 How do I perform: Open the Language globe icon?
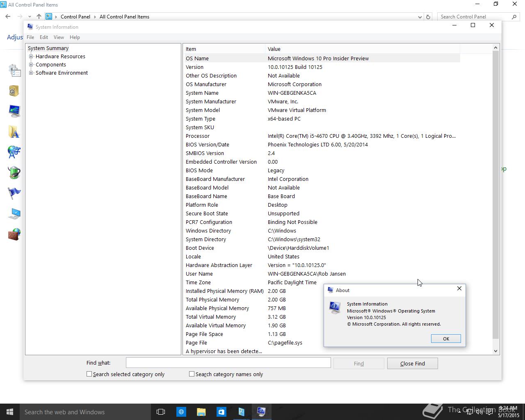point(14,152)
